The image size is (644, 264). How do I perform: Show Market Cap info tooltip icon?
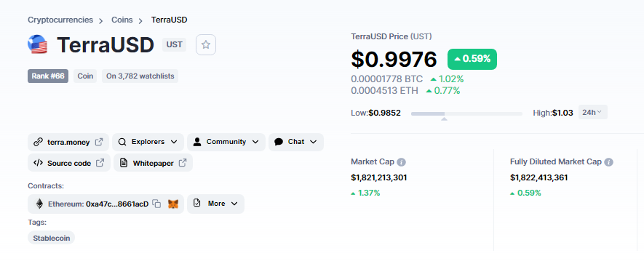pos(402,162)
